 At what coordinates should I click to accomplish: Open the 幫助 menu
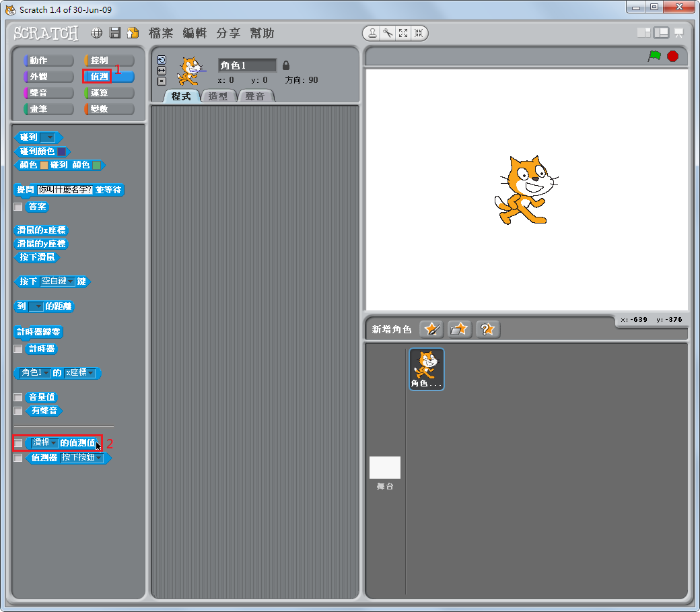point(262,33)
